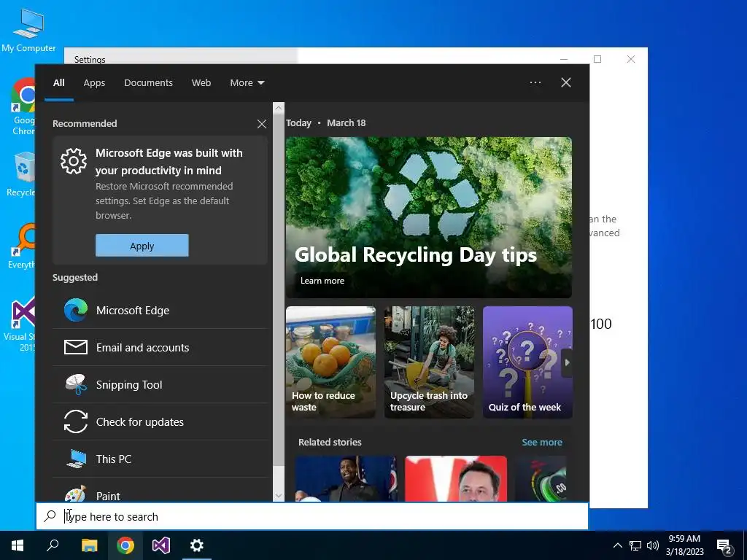Viewport: 747px width, 560px height.
Task: Expand the More dropdown
Action: click(x=247, y=83)
